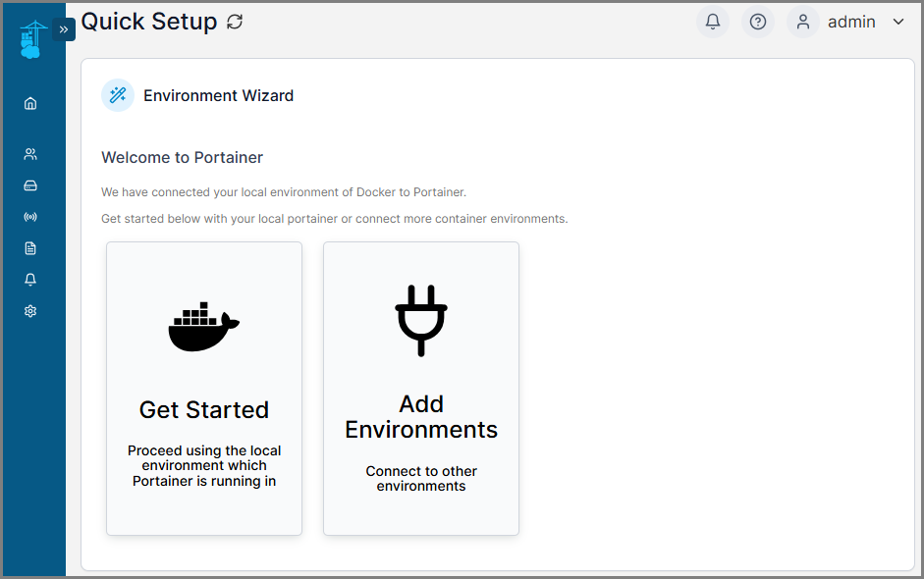Expand the collapsed sidebar with double-chevron button
Viewport: 924px width, 579px height.
tap(64, 29)
